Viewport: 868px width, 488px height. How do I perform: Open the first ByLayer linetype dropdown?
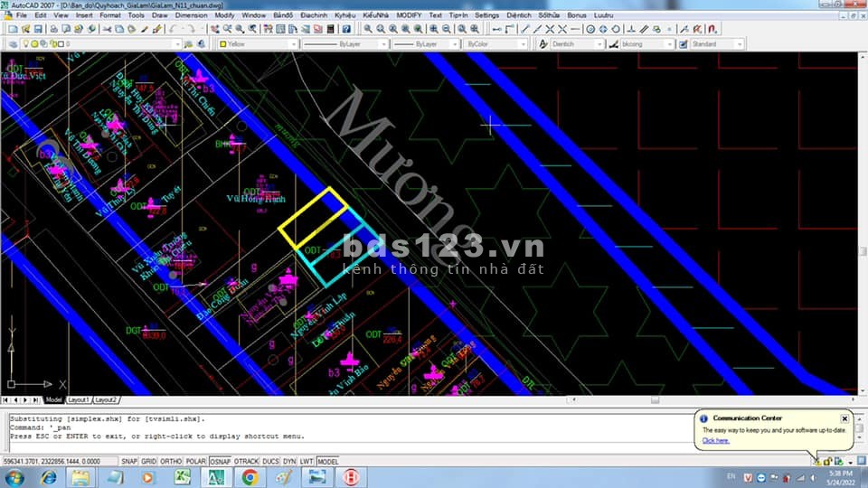click(383, 43)
